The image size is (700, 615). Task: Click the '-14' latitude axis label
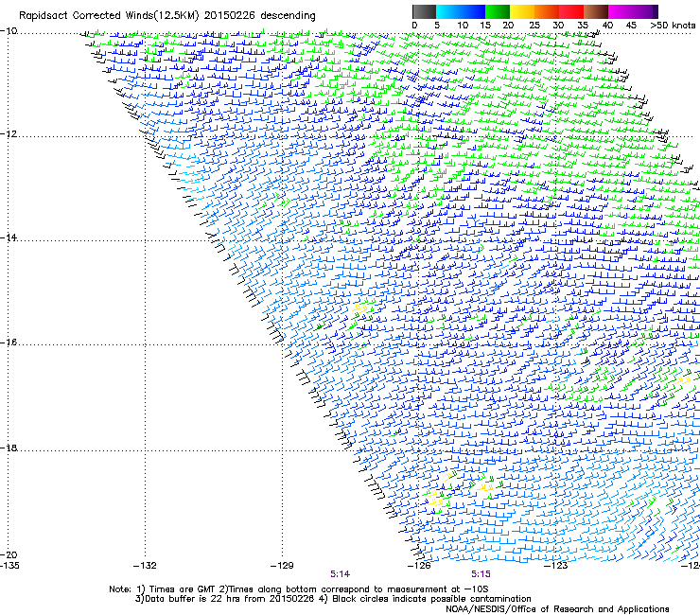coord(9,237)
